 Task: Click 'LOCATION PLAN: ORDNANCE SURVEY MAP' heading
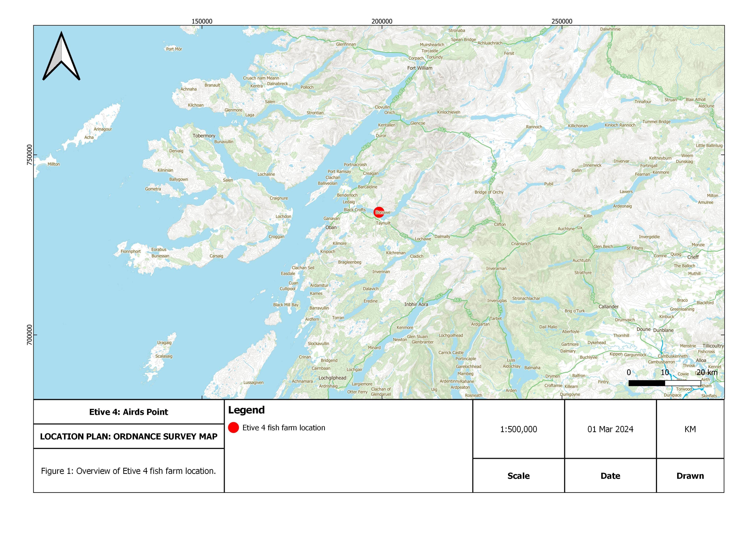(129, 437)
